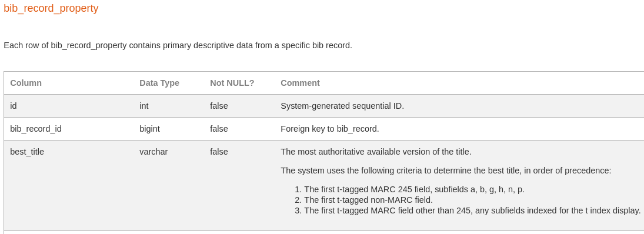Click the false value in the bib_record_id row

point(219,129)
